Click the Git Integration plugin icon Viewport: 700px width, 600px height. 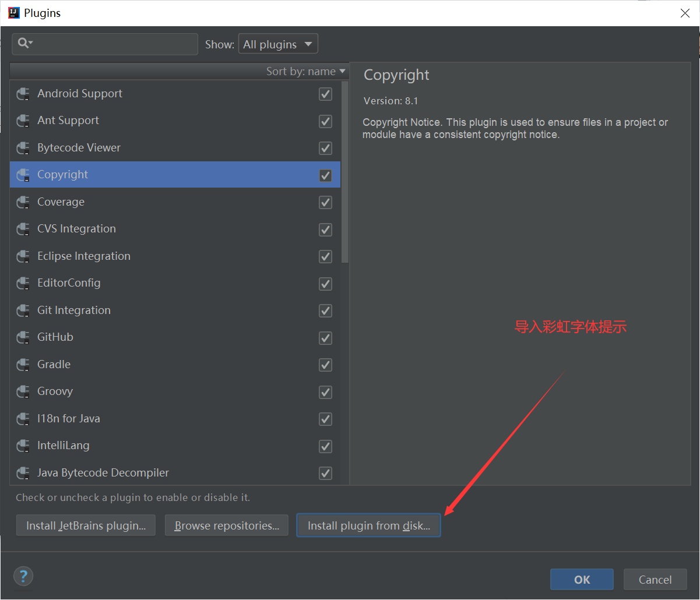tap(23, 310)
